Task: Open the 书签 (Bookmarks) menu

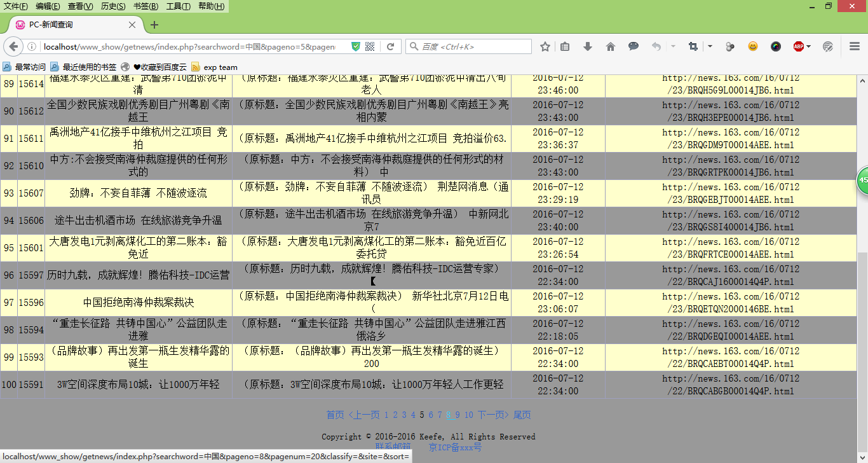Action: tap(146, 6)
